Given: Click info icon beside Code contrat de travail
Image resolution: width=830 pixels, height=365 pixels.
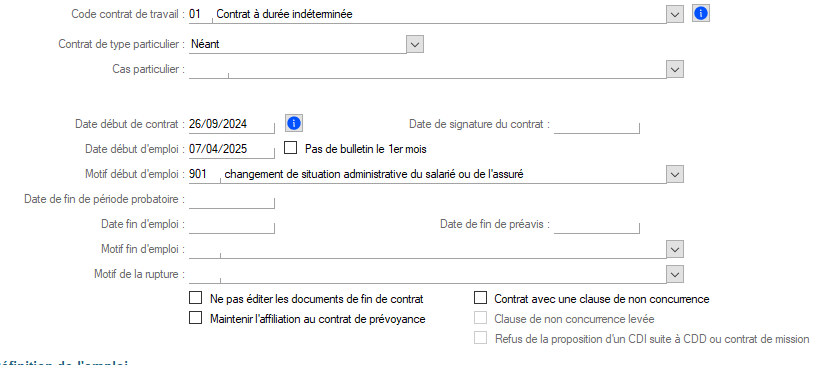Looking at the screenshot, I should 700,14.
